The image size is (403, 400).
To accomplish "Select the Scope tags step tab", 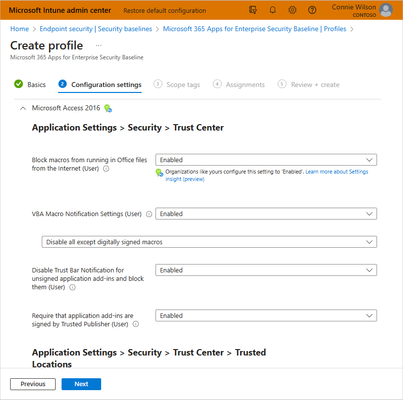I will (177, 85).
